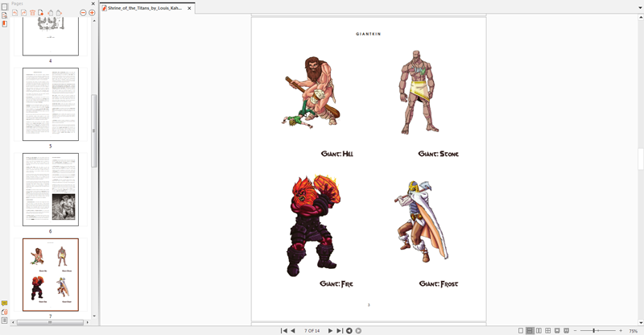This screenshot has width=644, height=335.
Task: Go to the first page
Action: coord(283,331)
